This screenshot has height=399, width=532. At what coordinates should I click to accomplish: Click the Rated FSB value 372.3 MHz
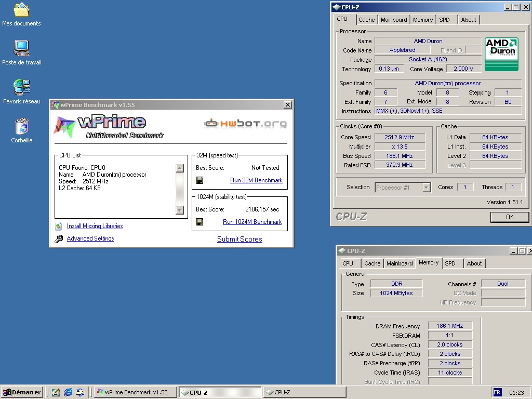[400, 165]
